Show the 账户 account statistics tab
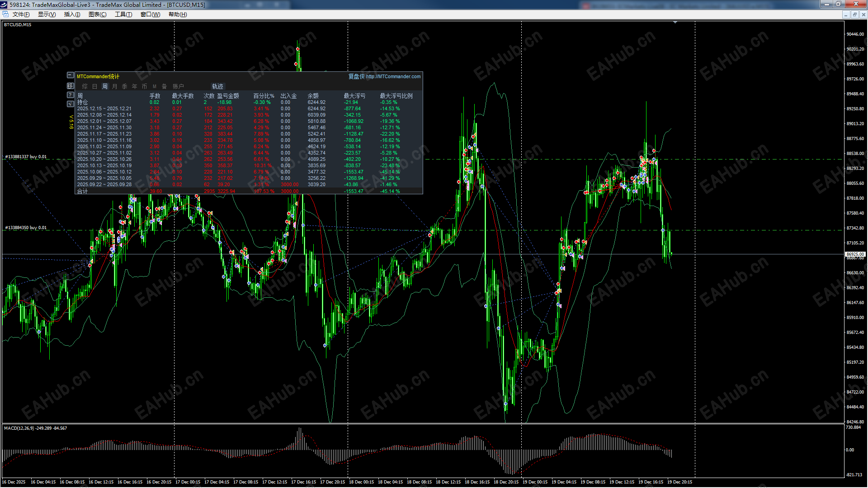Screen dimensions: 868x488 178,86
